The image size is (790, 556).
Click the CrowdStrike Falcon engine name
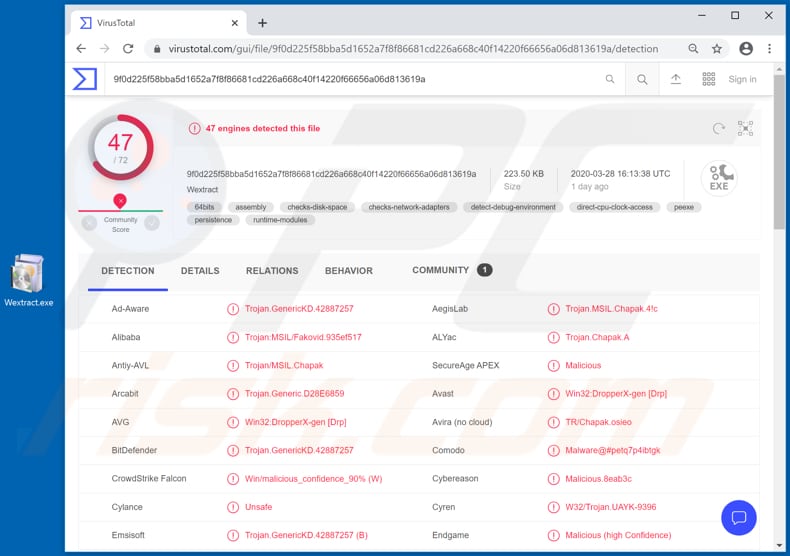click(149, 478)
